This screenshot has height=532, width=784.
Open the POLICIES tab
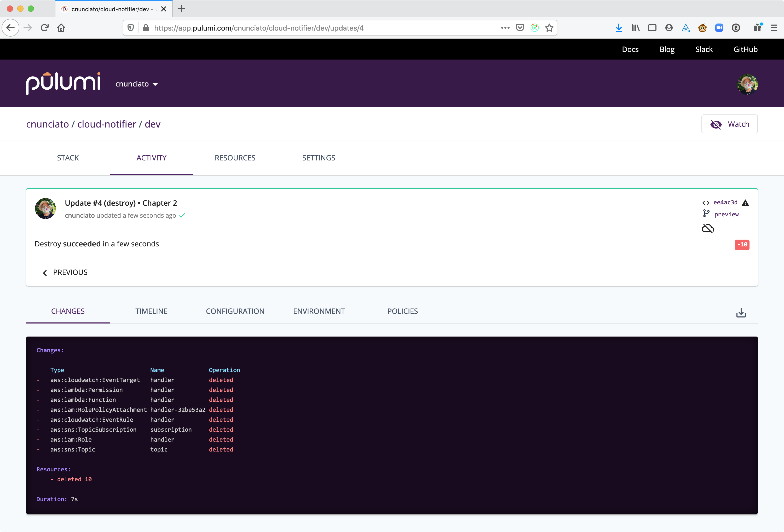402,311
